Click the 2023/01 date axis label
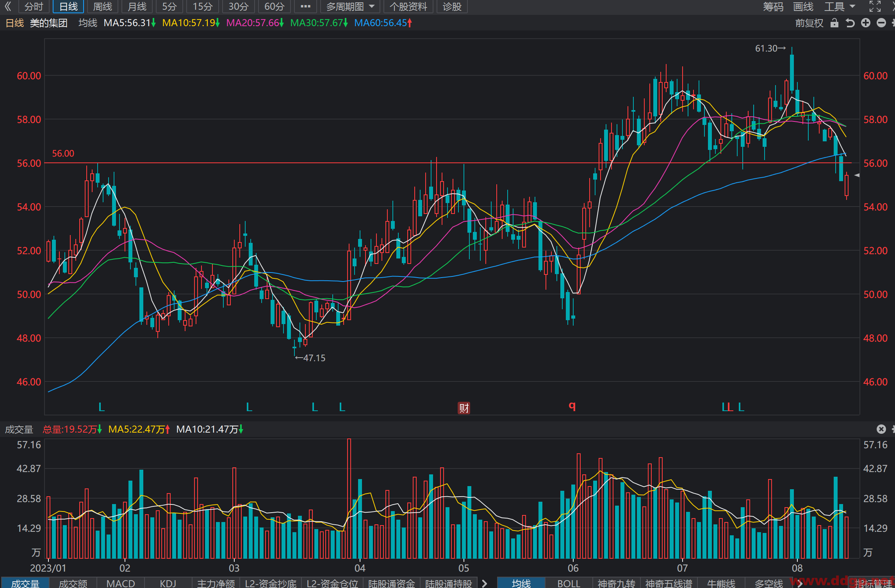 [x=48, y=568]
